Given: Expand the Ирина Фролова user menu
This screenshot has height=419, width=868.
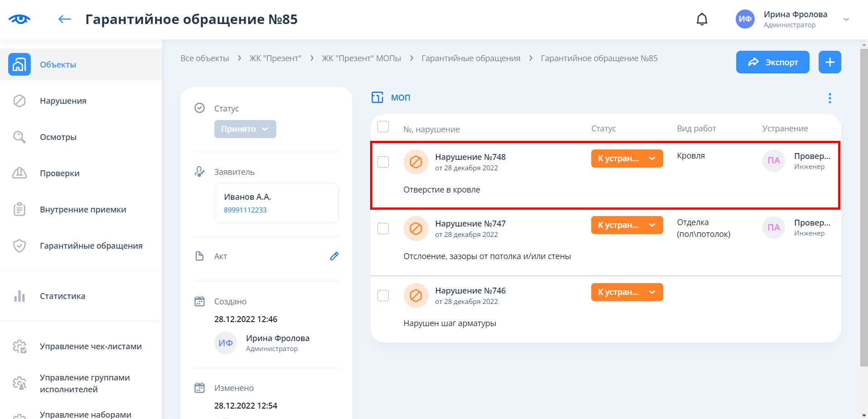Looking at the screenshot, I should (x=846, y=19).
